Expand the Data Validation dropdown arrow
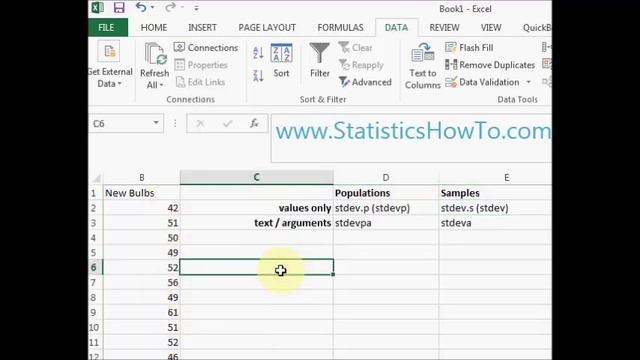640x360 pixels. pyautogui.click(x=529, y=82)
